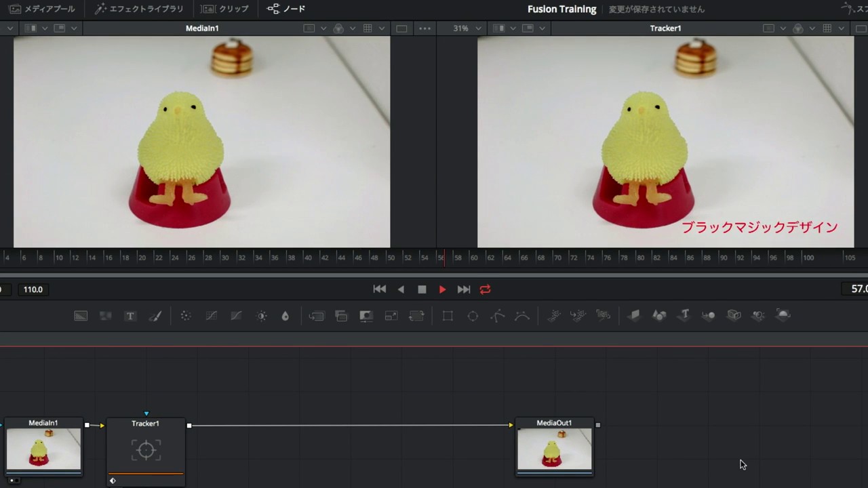Toggle the Clips panel
868x488 pixels.
[226, 9]
